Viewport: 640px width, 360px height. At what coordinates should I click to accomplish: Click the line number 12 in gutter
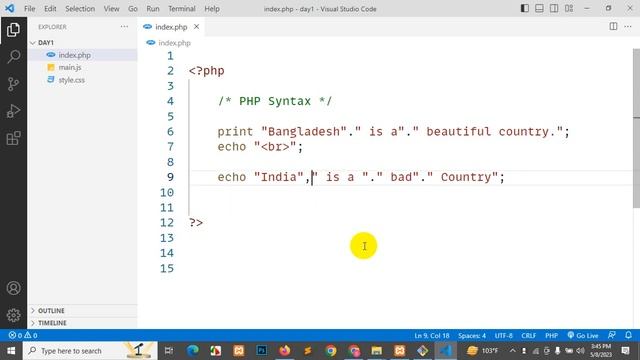click(x=167, y=223)
